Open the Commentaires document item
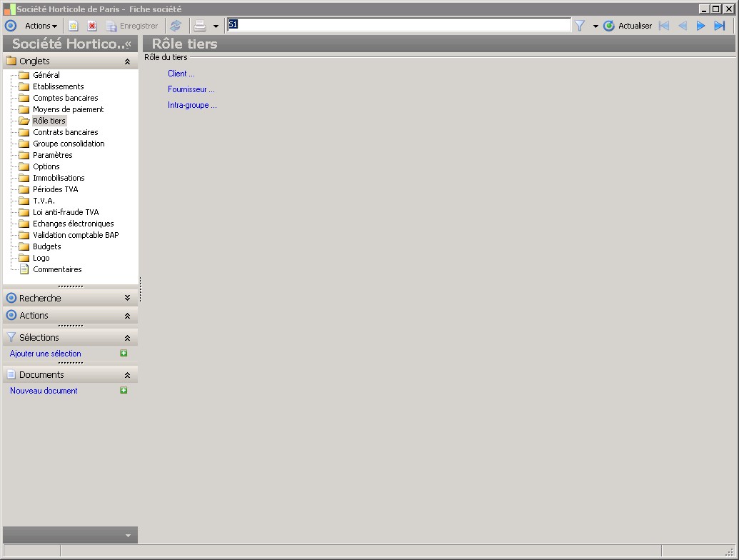739x560 pixels. [57, 269]
